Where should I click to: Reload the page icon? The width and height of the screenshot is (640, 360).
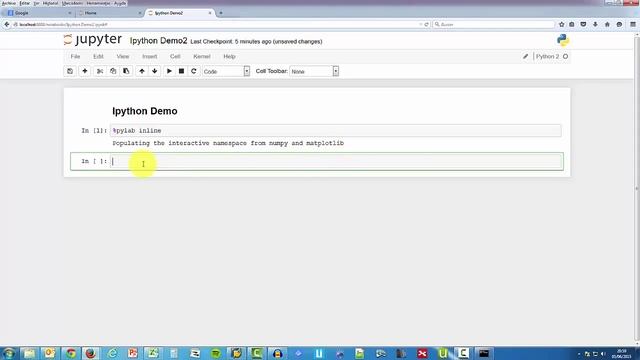click(427, 24)
